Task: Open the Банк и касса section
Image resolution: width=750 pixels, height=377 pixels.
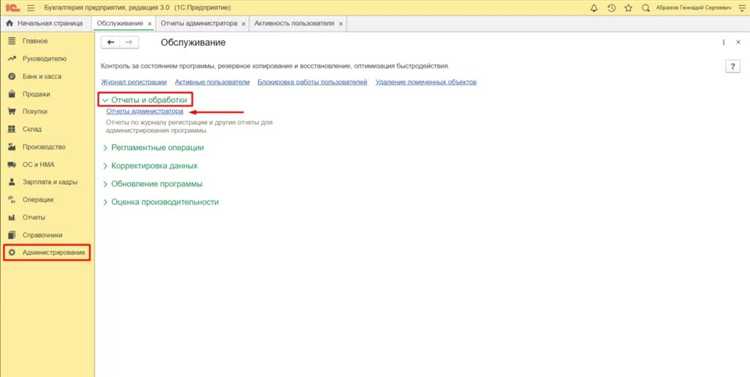Action: (x=42, y=77)
